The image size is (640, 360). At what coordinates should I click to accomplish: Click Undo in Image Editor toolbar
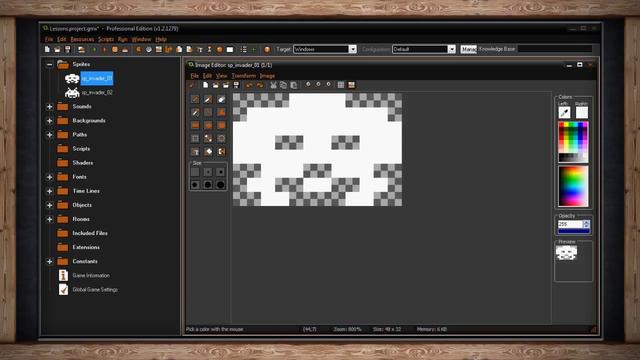[249, 85]
